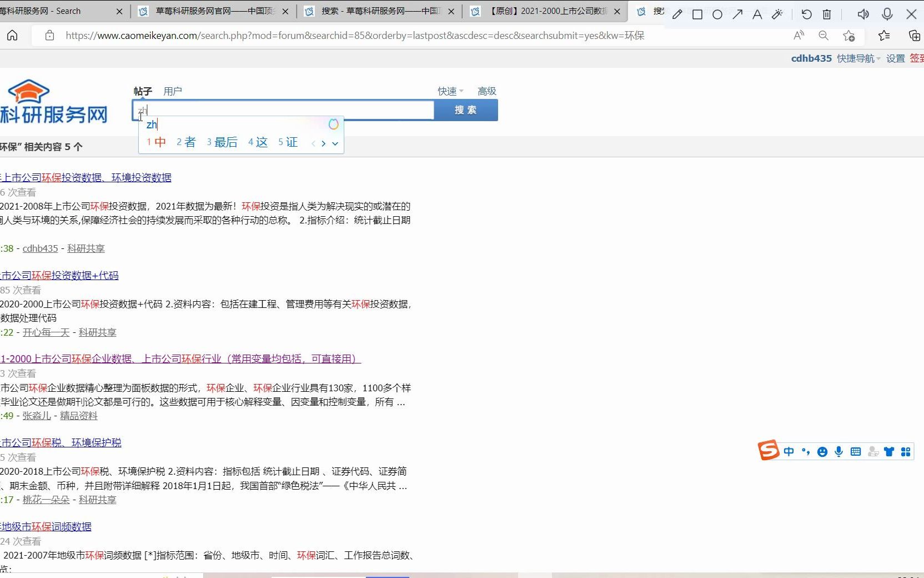Open Sogou skin (shirt) settings
Screen dimensions: 924x578
(x=889, y=452)
